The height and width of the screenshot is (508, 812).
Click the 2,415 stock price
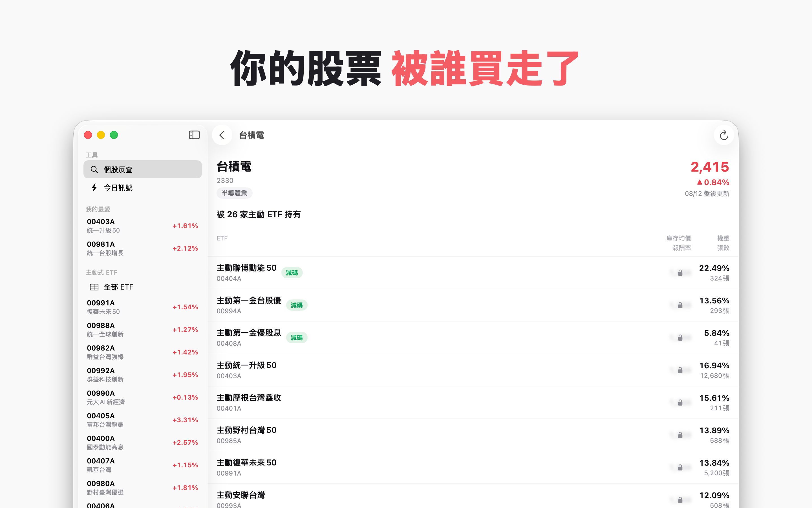pyautogui.click(x=710, y=167)
